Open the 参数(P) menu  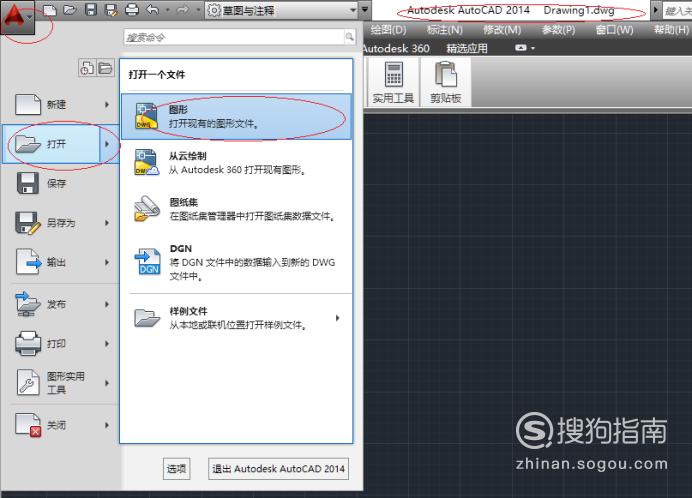(x=558, y=30)
